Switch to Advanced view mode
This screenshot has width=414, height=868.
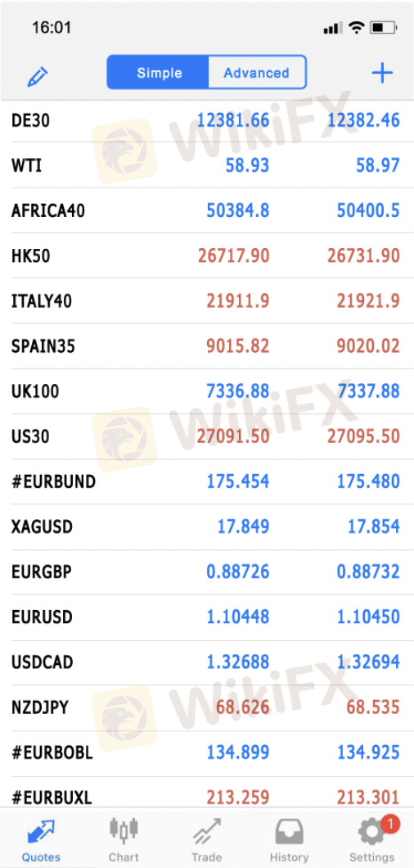(256, 73)
